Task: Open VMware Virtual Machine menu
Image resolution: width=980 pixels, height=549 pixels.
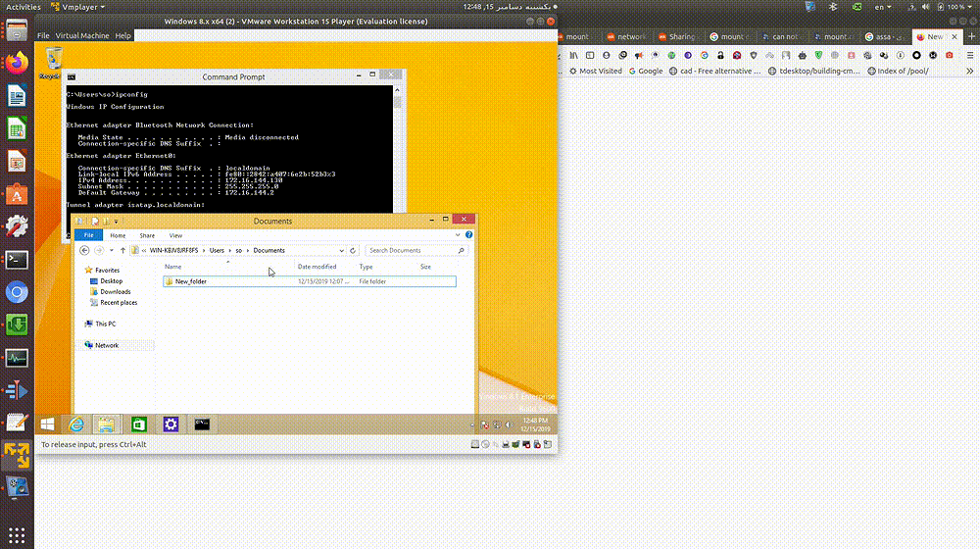Action: tap(82, 35)
